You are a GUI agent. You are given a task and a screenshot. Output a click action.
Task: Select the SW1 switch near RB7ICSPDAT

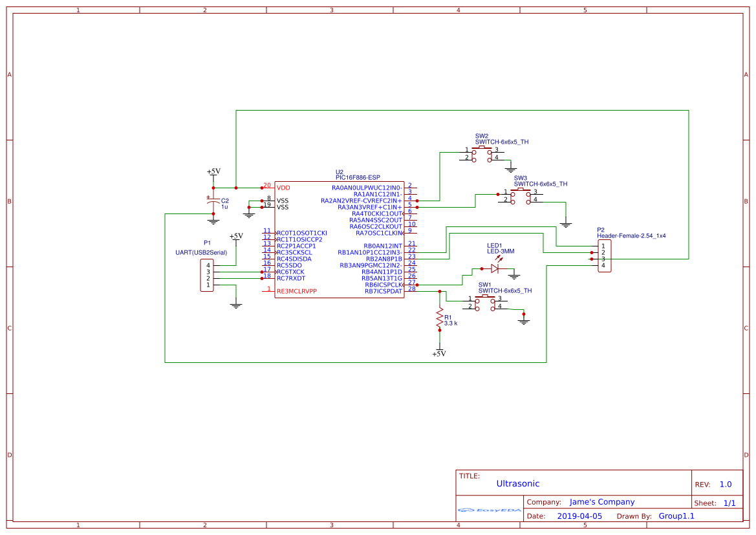pos(484,302)
